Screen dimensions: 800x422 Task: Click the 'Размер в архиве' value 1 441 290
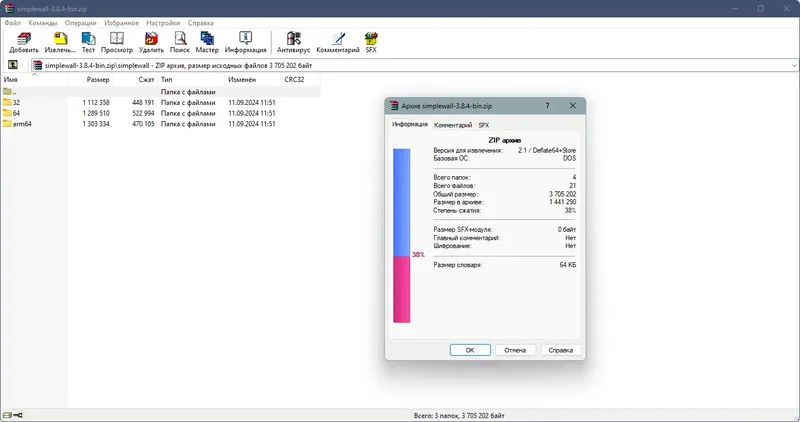tap(562, 202)
